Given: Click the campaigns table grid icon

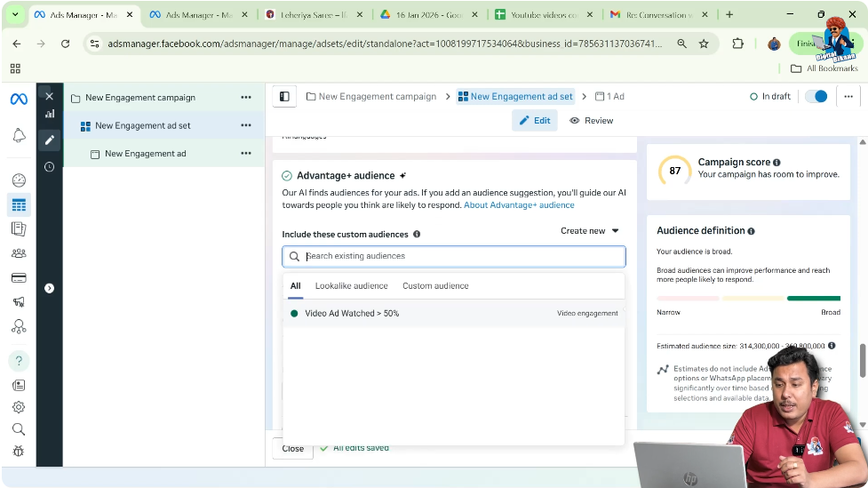Looking at the screenshot, I should pos(19,205).
